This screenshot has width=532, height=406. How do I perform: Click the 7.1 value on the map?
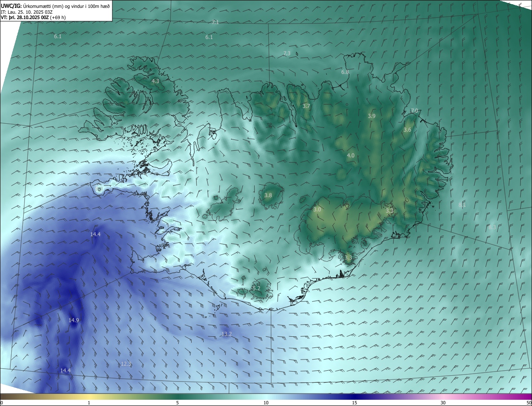(x=215, y=22)
